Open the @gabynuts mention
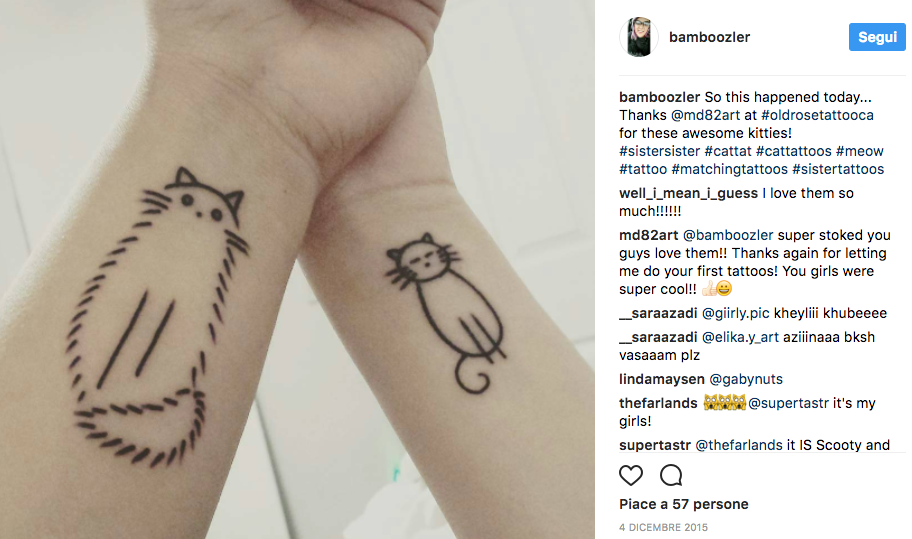This screenshot has width=912, height=539. click(746, 379)
